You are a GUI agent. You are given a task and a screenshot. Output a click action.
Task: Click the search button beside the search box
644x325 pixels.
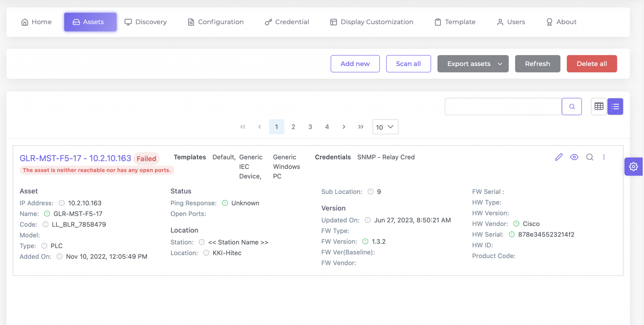click(x=572, y=107)
